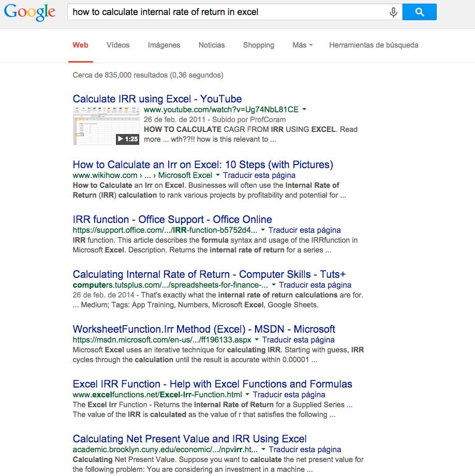Click Traducir esta página for Tuts+ result

[315, 285]
